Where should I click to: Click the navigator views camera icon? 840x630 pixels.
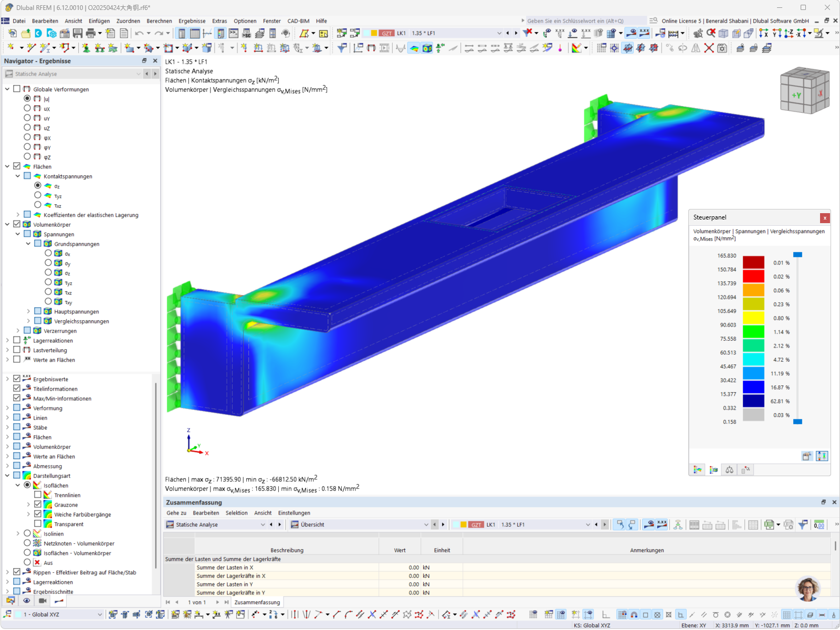tap(43, 601)
